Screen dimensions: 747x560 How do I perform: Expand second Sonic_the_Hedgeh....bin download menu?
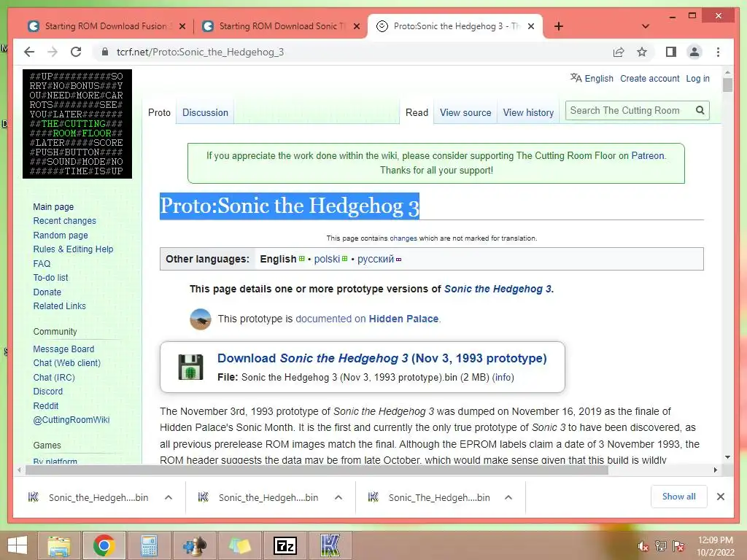coord(338,497)
